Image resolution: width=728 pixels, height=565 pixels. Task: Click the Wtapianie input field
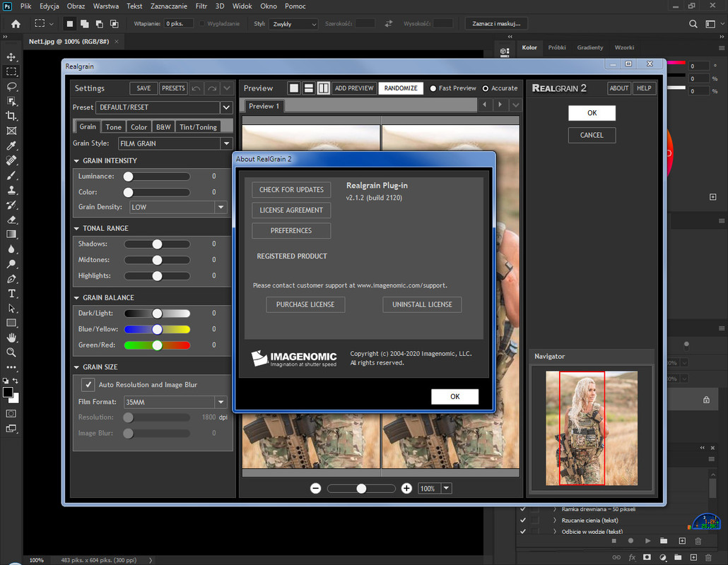tap(178, 23)
